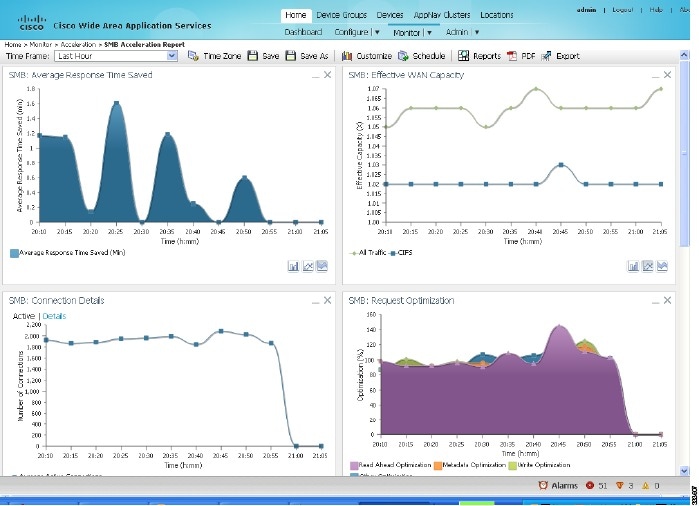Viewport: 699px width, 506px height.
Task: Minimize the Average Response Time Saved panel
Action: click(x=316, y=76)
